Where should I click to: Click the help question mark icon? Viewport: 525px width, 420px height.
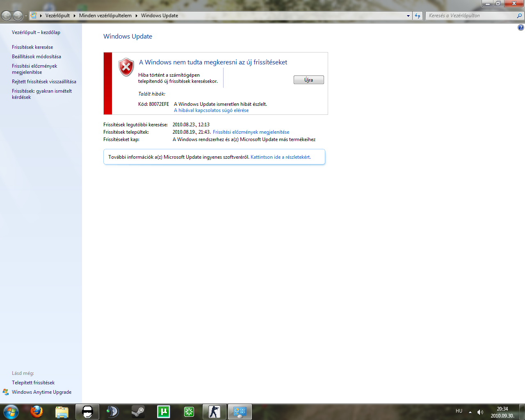point(520,27)
